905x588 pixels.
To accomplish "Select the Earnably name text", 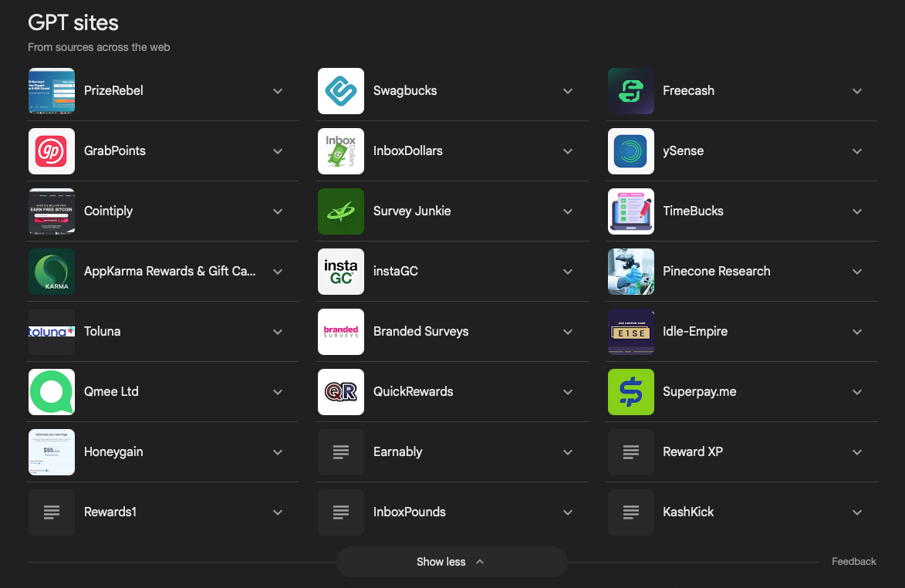I will 397,452.
